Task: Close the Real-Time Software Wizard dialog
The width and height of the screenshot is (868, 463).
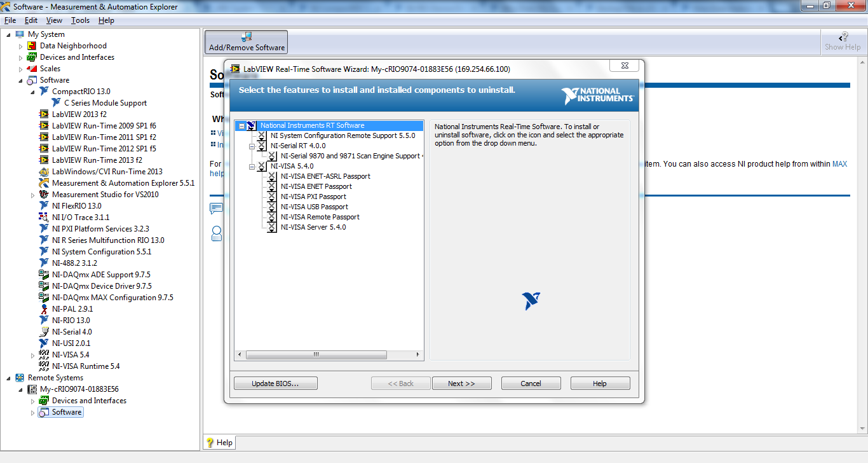Action: pos(623,66)
